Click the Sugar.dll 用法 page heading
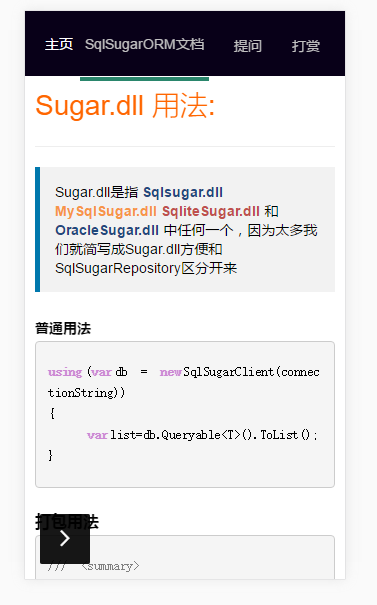377x605 pixels. point(125,106)
